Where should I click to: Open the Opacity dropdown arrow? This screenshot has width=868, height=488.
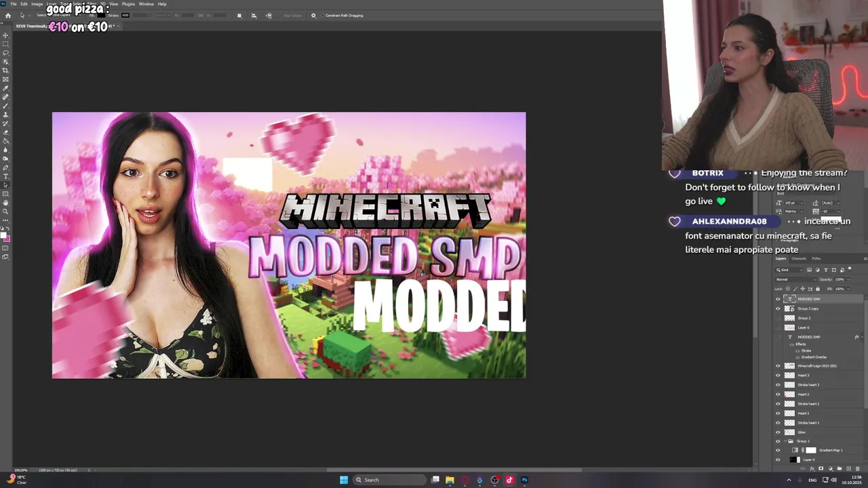click(x=848, y=279)
